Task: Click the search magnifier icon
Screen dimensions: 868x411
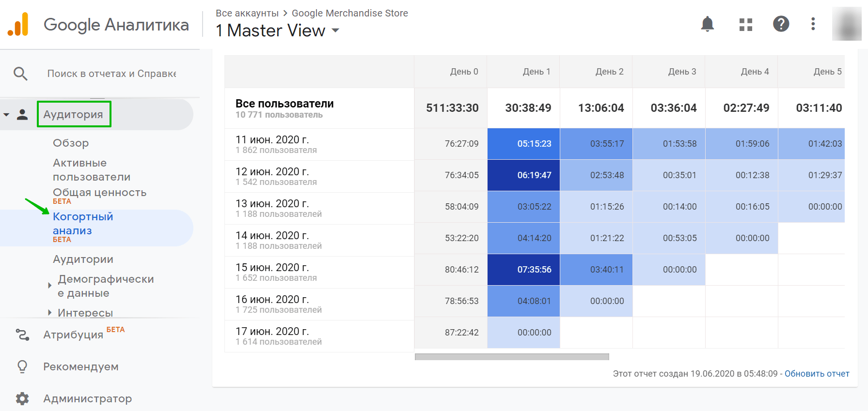Action: (x=20, y=74)
